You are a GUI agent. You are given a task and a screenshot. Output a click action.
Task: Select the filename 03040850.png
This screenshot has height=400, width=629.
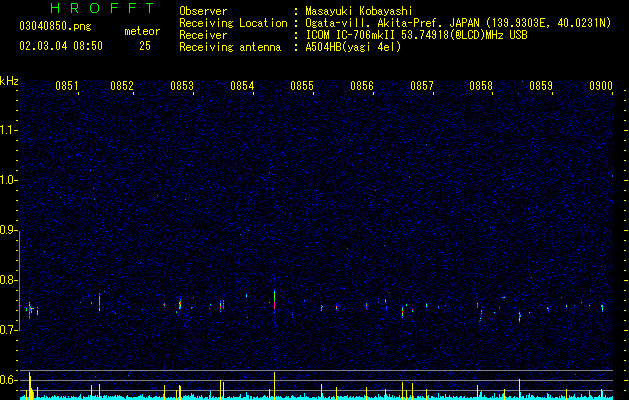click(55, 26)
